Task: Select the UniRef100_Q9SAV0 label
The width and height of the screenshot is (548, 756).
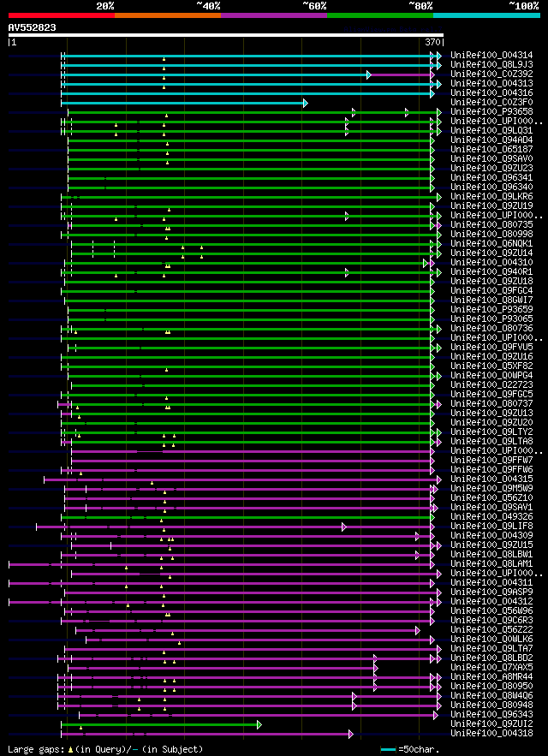Action: [491, 158]
